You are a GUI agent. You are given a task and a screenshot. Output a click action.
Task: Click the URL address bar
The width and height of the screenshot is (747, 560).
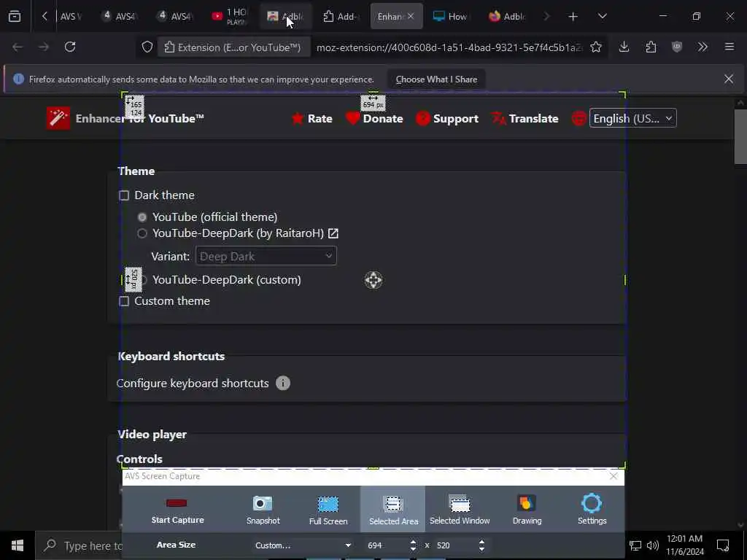click(448, 47)
